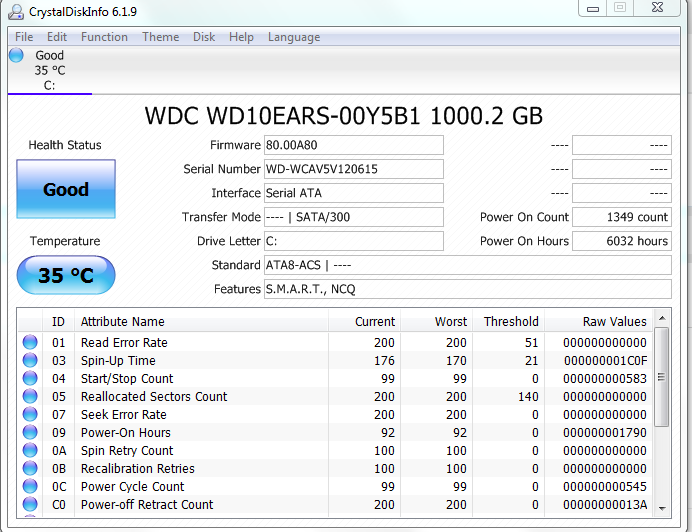Image resolution: width=692 pixels, height=532 pixels.
Task: Click the Transfer Mode field SATA/300
Action: pyautogui.click(x=354, y=217)
